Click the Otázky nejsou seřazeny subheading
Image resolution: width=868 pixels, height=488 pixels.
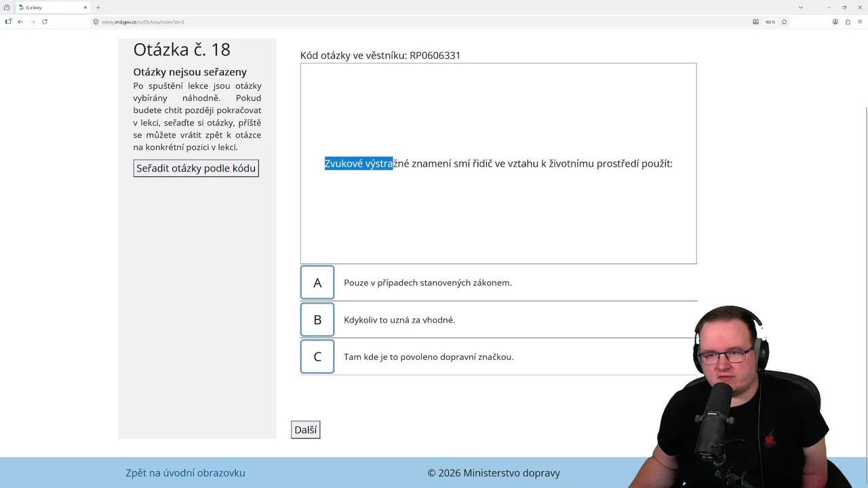pyautogui.click(x=190, y=72)
